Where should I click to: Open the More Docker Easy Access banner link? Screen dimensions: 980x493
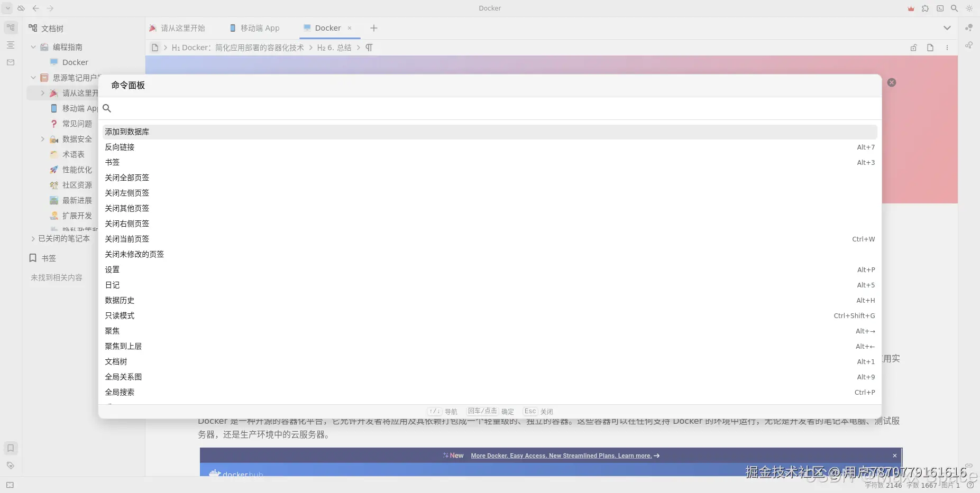(565, 455)
